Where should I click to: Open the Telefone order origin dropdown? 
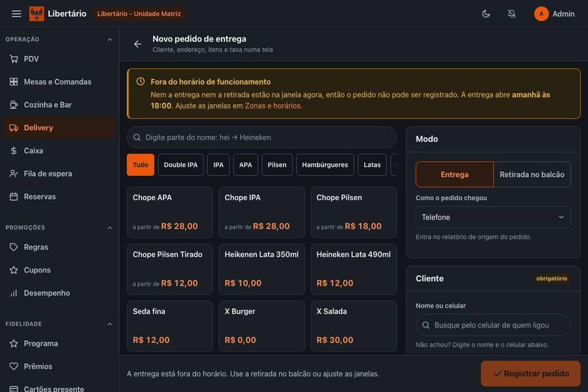[493, 217]
